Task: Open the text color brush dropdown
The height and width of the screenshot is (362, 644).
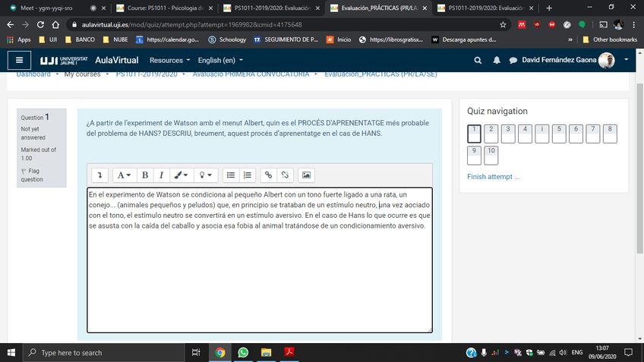Action: coord(181,175)
